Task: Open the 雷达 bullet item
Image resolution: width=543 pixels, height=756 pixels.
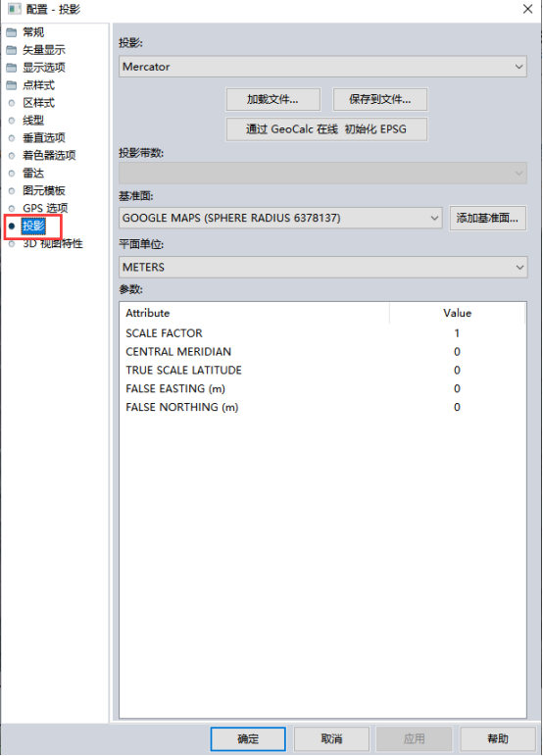Action: 12,174
